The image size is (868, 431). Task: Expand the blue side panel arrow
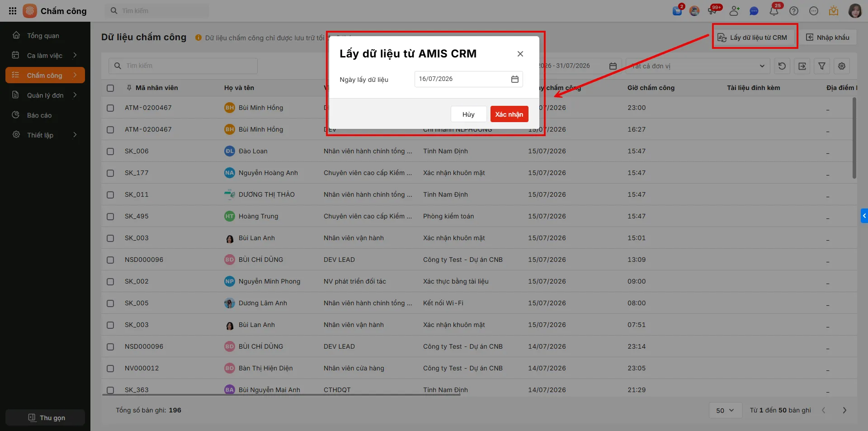click(864, 216)
